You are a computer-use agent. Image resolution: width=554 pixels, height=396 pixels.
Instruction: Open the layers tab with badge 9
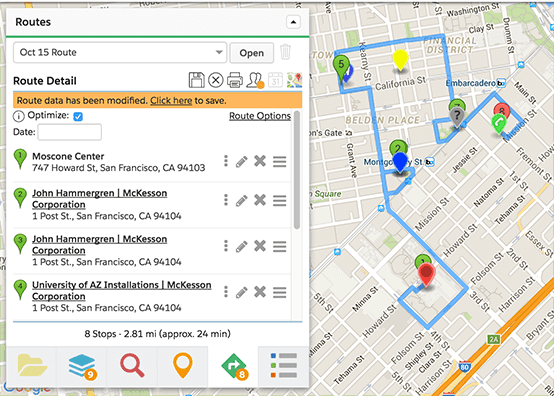82,366
